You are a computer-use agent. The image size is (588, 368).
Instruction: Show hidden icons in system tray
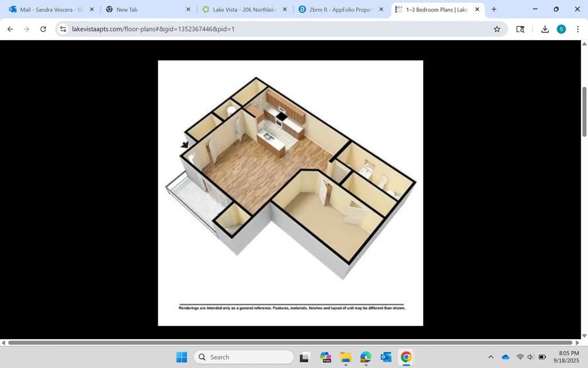(490, 357)
